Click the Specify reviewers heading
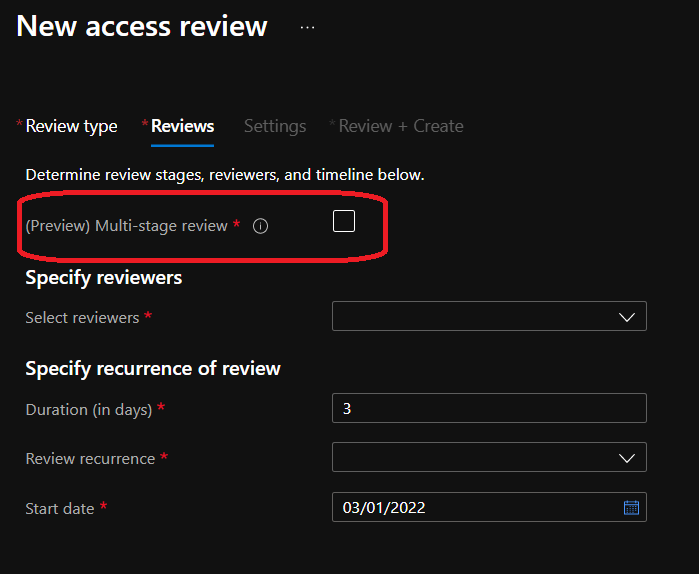 click(104, 277)
